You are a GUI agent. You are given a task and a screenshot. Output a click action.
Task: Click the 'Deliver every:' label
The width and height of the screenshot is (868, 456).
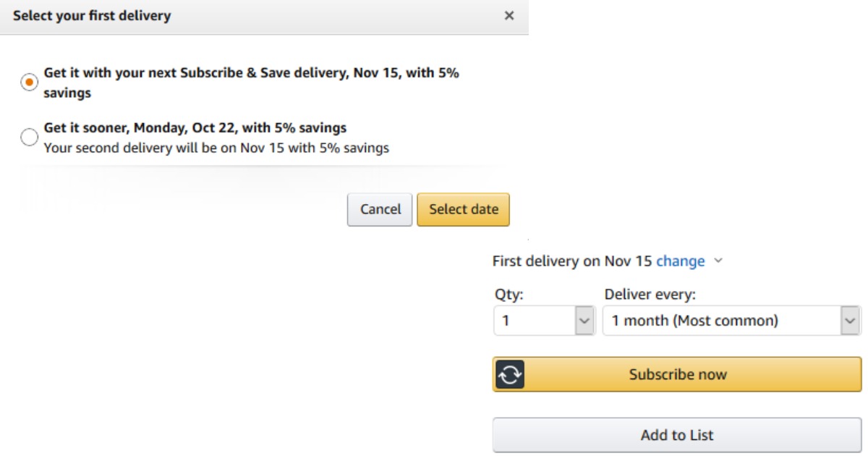click(x=650, y=295)
